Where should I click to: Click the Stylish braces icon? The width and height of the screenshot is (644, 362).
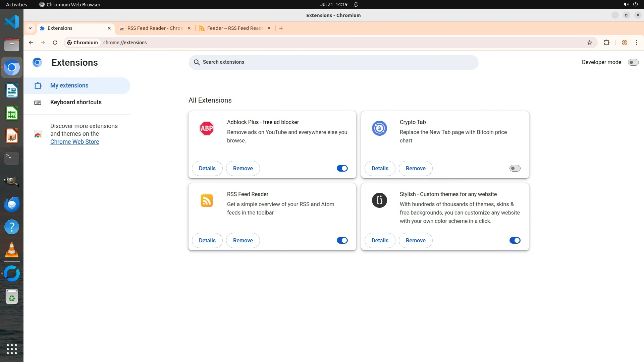coord(379,200)
